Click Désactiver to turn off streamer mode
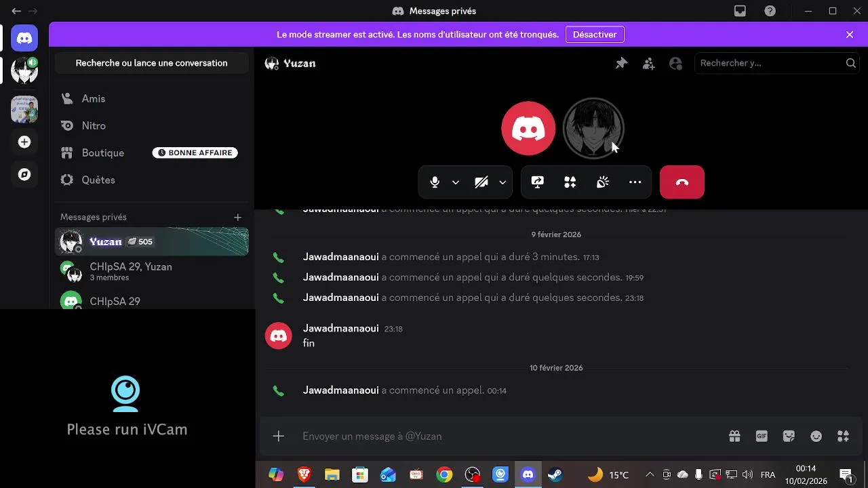The width and height of the screenshot is (868, 488). click(595, 34)
